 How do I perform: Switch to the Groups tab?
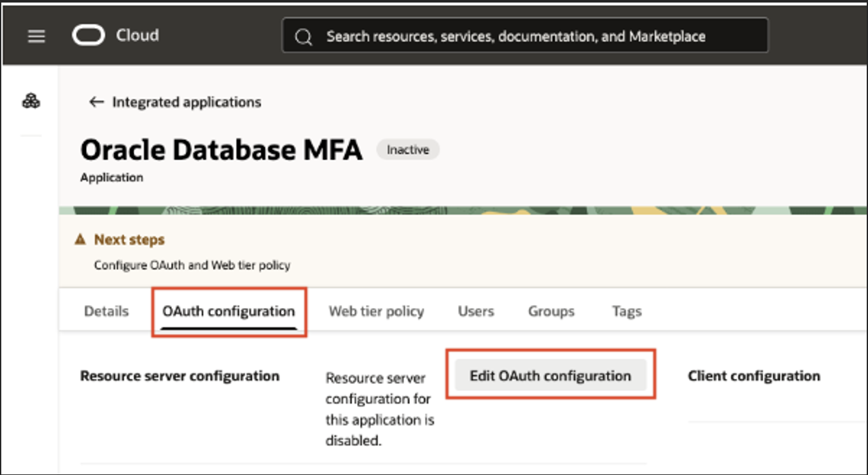pos(550,311)
